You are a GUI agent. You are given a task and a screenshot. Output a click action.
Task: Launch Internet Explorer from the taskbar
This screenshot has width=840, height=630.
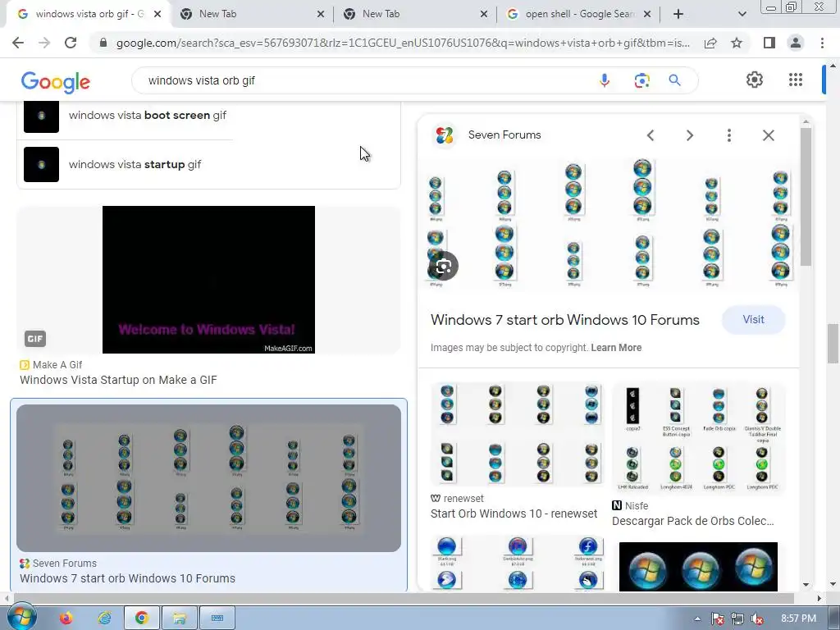(104, 619)
